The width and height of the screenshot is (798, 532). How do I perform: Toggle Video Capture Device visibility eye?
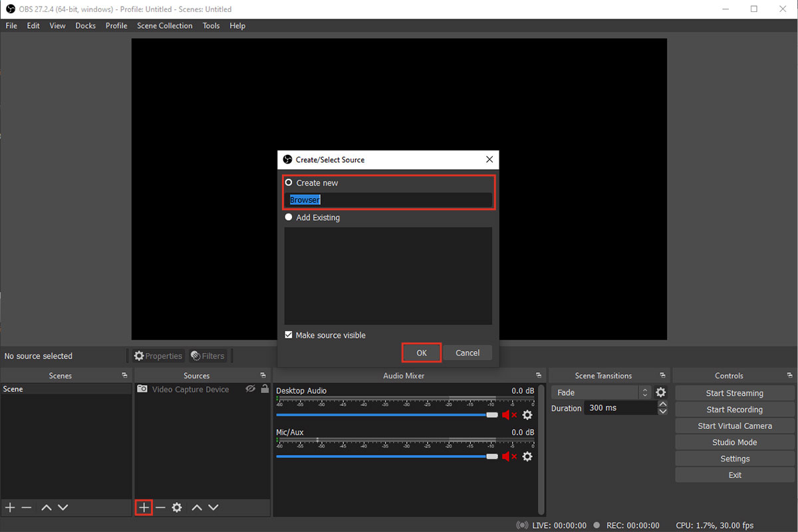click(x=251, y=389)
